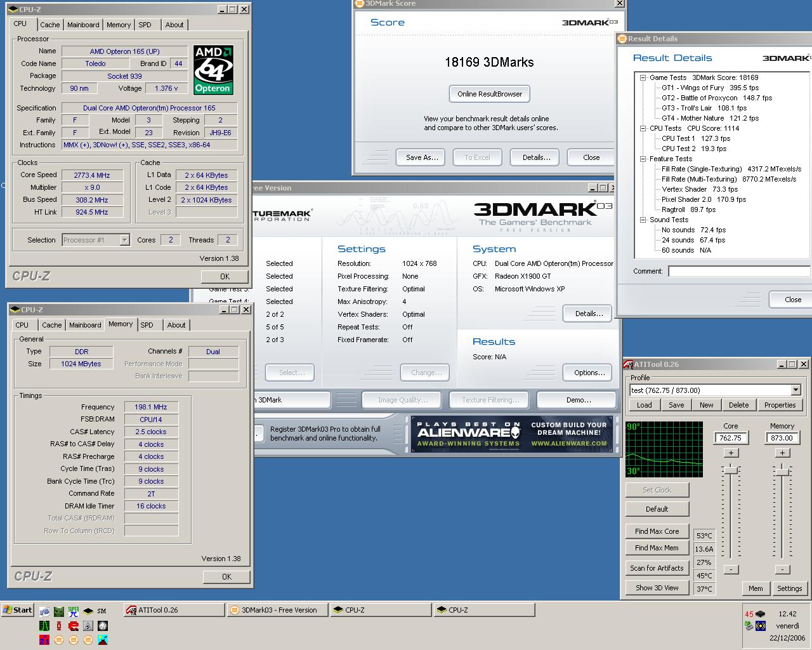Open ATITool Settings button

(x=789, y=588)
